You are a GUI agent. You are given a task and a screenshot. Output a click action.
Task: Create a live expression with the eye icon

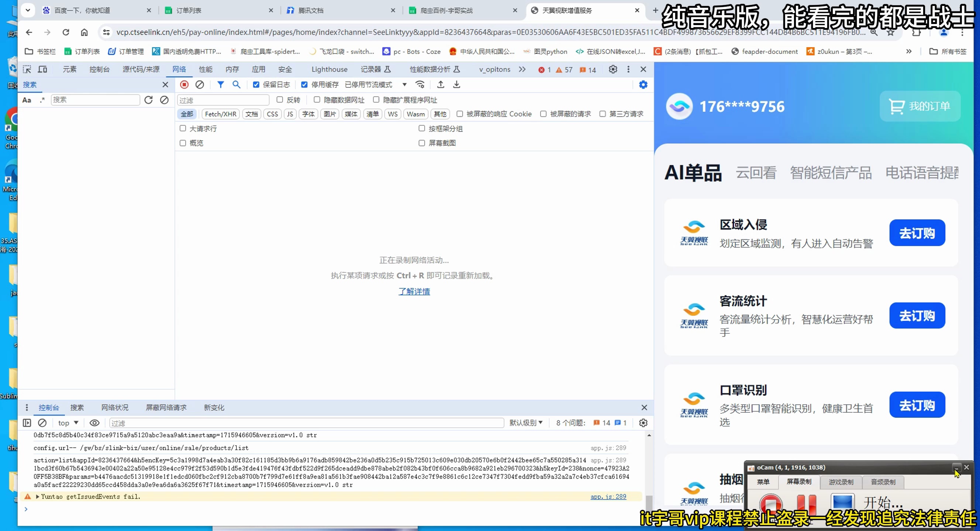(94, 423)
